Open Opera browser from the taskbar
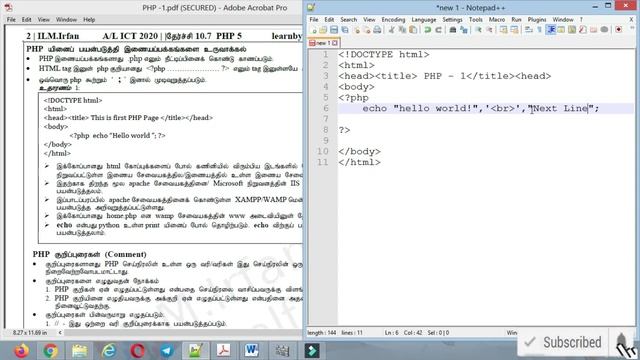This screenshot has height=360, width=640. (x=138, y=351)
